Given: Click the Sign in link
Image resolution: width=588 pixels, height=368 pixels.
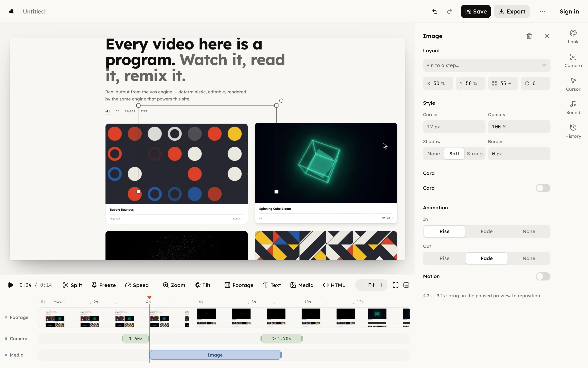Looking at the screenshot, I should 569,11.
